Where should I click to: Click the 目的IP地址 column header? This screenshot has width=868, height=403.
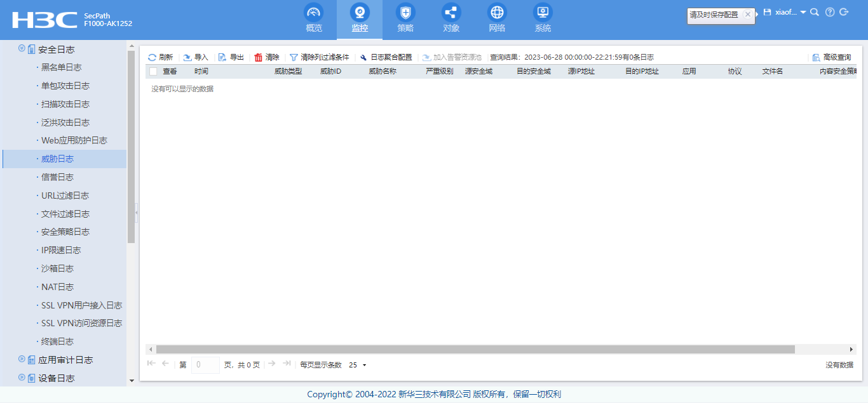click(642, 71)
